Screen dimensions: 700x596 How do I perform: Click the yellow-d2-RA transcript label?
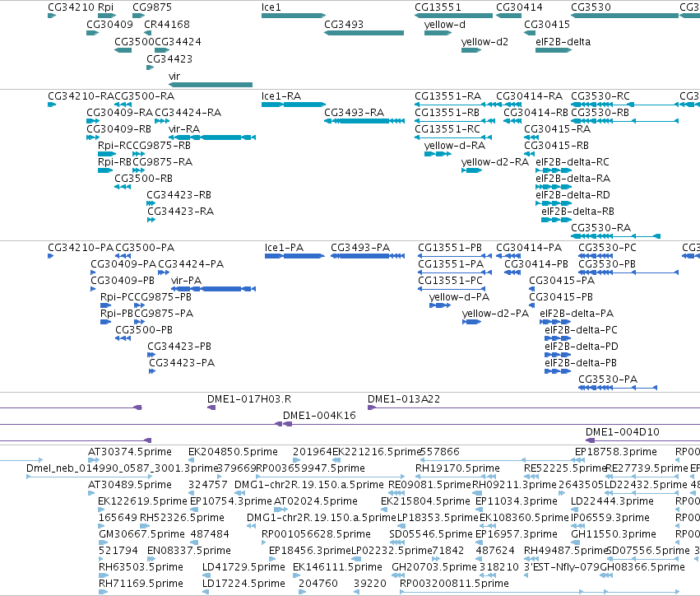[495, 162]
